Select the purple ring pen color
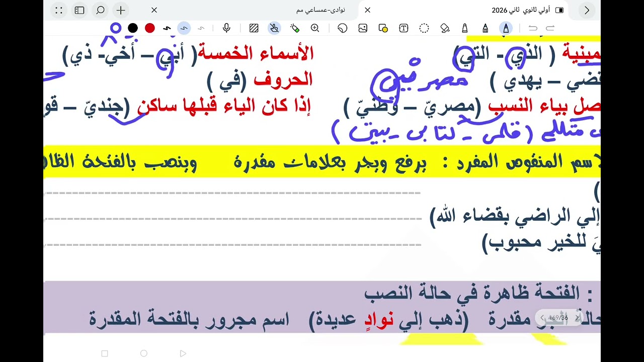Screen dimensions: 644x362 [116, 28]
